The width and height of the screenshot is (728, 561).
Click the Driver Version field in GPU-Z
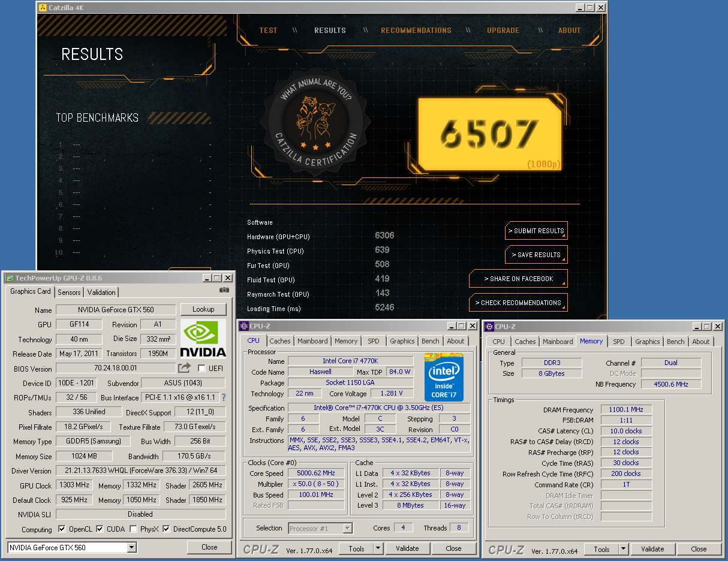pos(140,470)
